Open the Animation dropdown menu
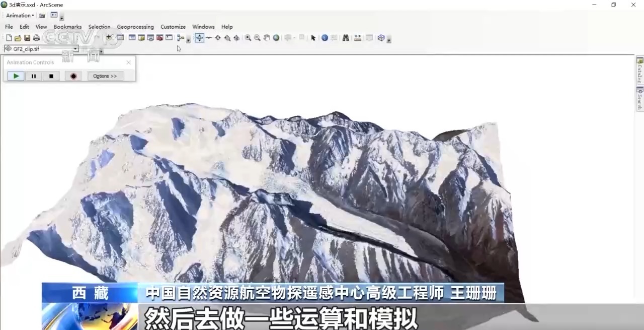Viewport: 644px width, 330px height. coord(20,16)
